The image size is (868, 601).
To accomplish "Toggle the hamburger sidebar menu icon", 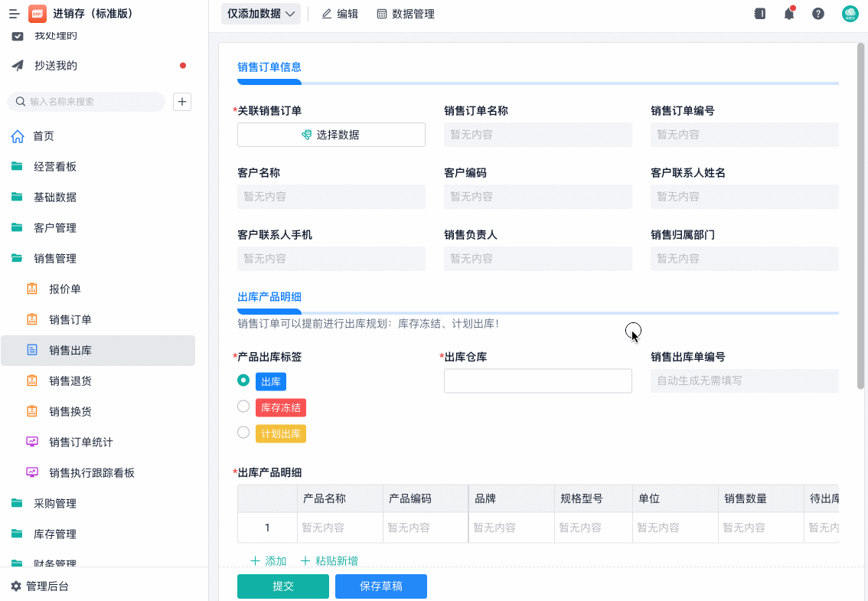I will tap(15, 14).
